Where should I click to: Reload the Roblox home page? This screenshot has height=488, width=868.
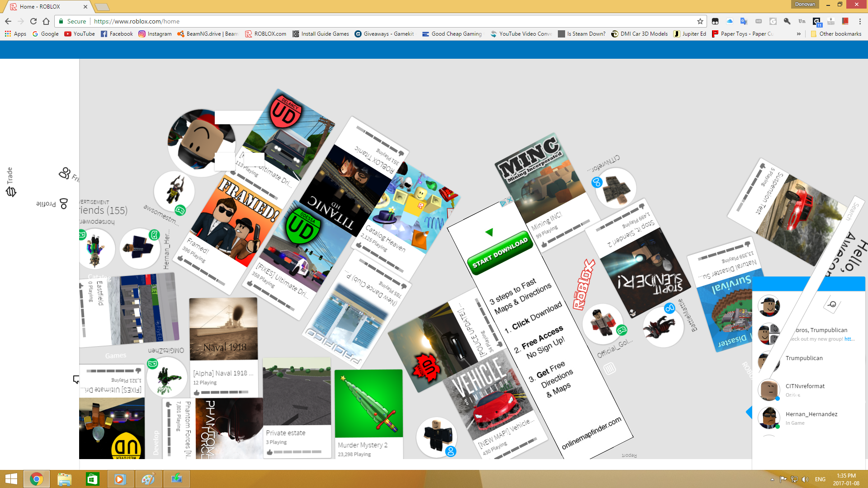click(x=33, y=21)
